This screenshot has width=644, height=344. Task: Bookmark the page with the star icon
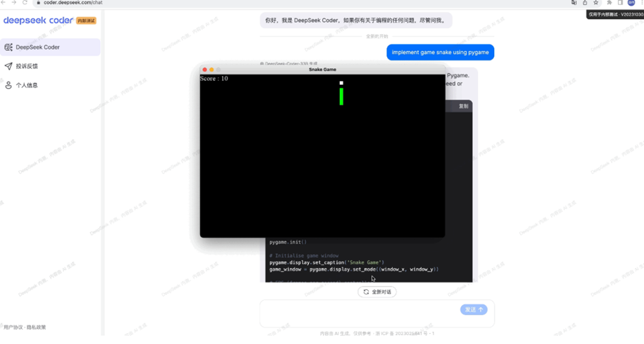point(596,3)
